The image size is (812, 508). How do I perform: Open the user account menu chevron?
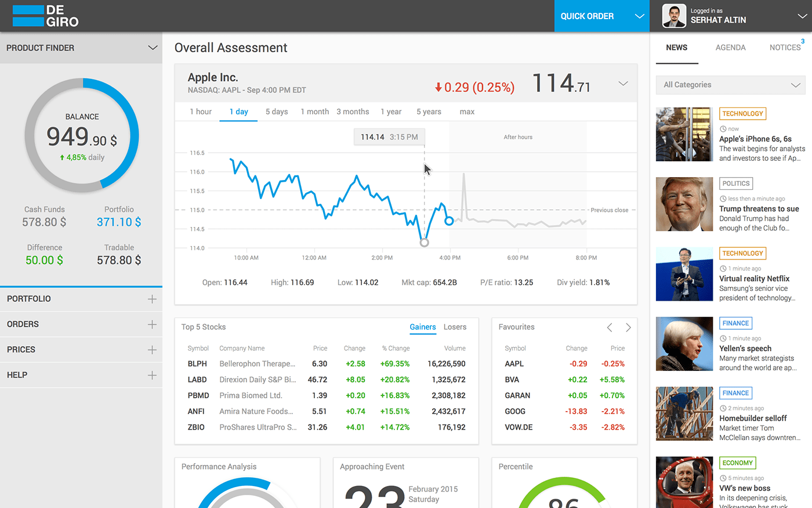click(802, 16)
